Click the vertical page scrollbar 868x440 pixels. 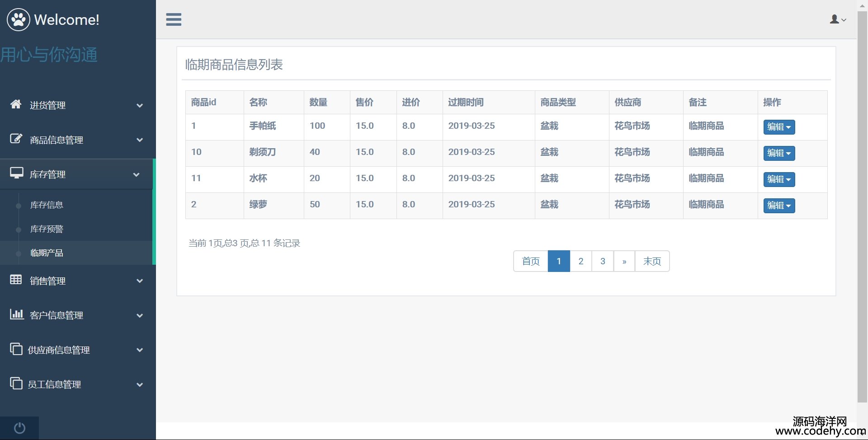[862, 203]
